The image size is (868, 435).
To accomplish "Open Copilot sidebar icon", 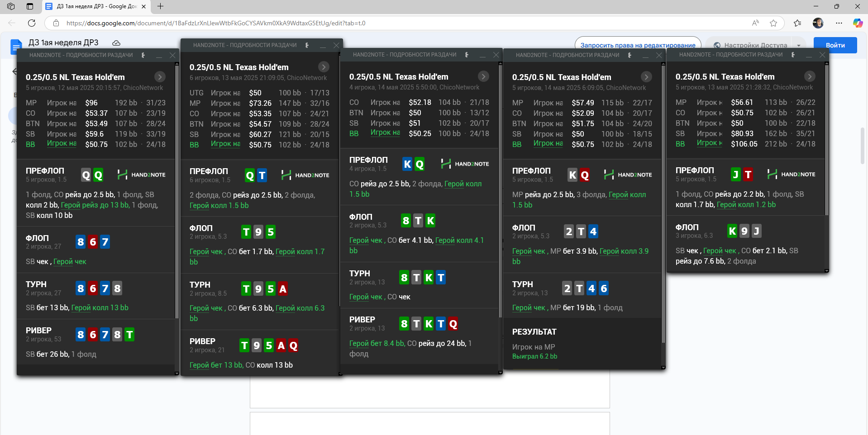I will [x=858, y=23].
